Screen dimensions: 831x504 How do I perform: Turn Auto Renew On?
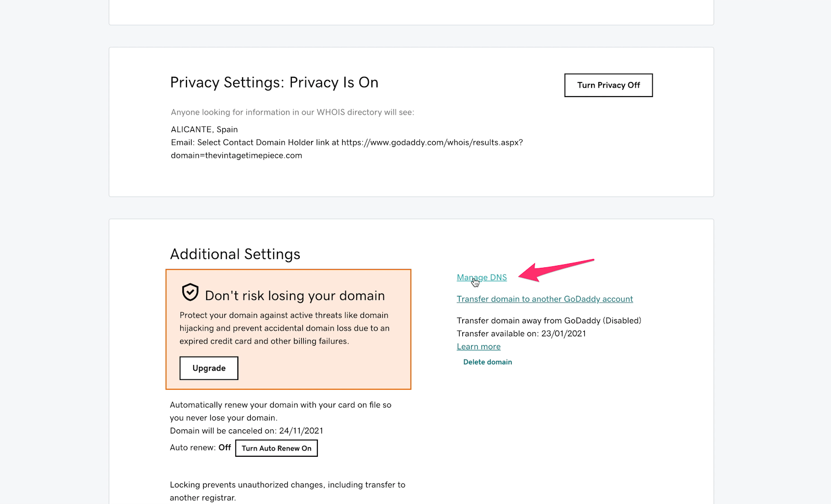pos(276,448)
